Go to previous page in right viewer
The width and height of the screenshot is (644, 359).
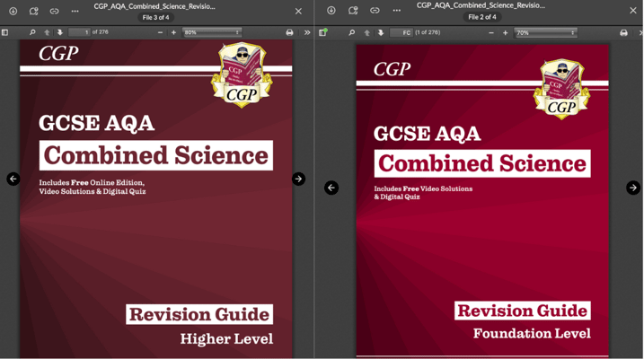click(366, 32)
